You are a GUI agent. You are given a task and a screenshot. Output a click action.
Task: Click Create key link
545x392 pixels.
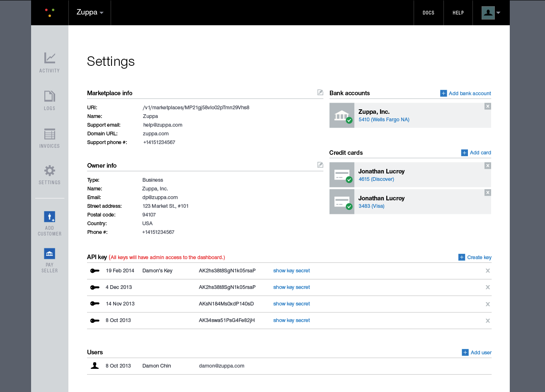pyautogui.click(x=475, y=257)
